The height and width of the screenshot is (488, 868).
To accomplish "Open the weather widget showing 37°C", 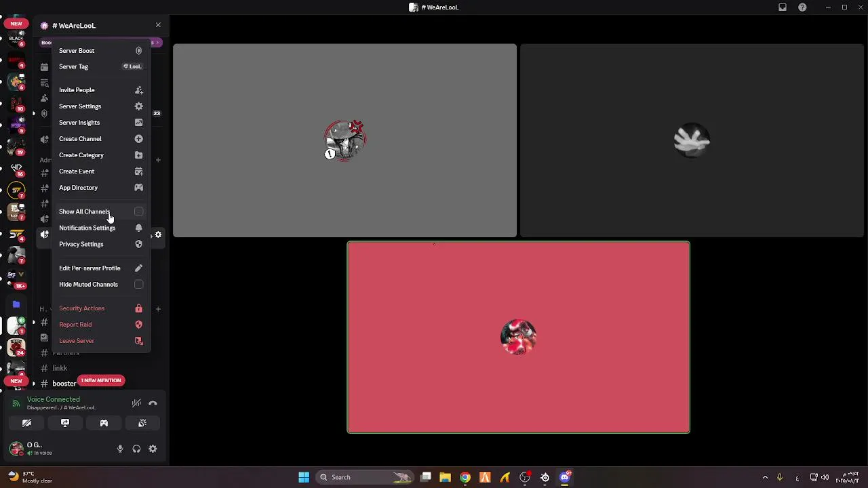I will [x=28, y=477].
